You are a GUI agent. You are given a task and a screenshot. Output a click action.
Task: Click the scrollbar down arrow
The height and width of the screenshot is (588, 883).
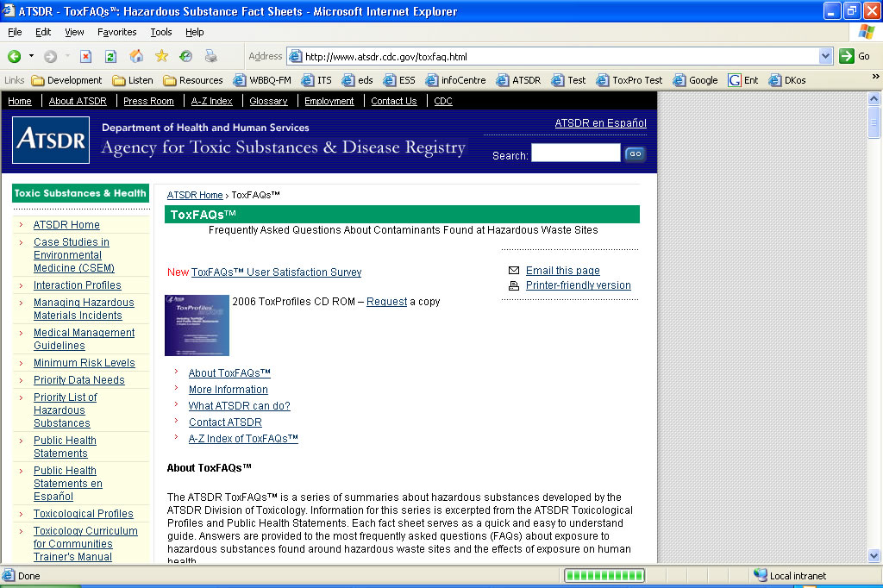point(874,555)
